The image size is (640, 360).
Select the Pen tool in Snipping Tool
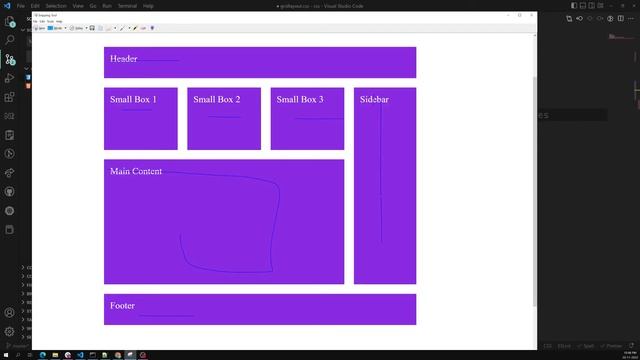pyautogui.click(x=122, y=28)
